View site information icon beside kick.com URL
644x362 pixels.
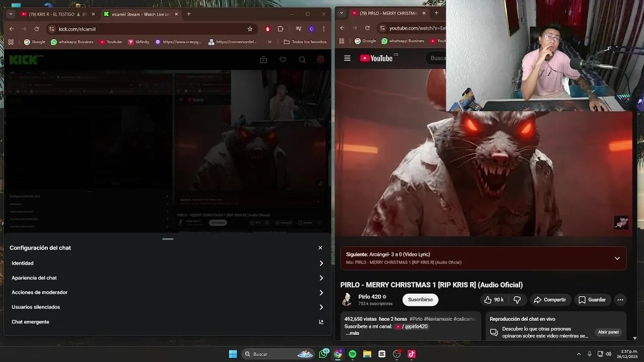click(x=52, y=29)
